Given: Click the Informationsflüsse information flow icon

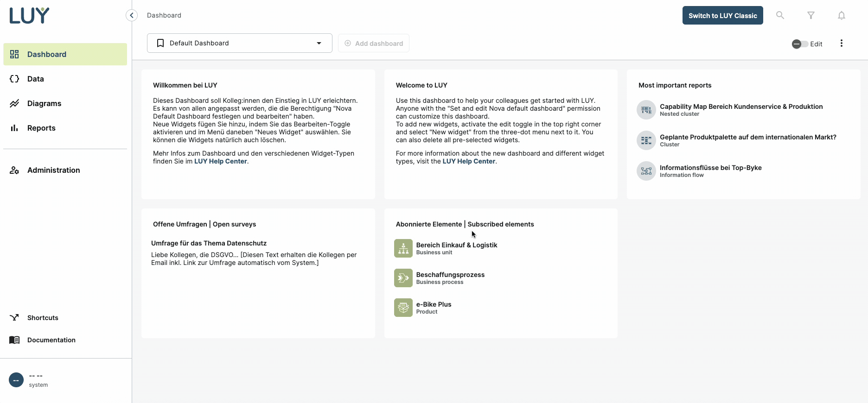Looking at the screenshot, I should [646, 171].
